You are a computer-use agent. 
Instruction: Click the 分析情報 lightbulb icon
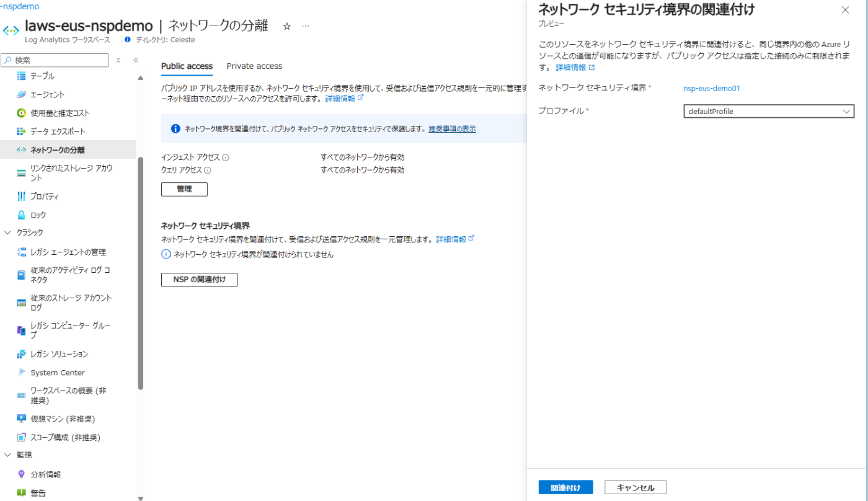click(x=21, y=474)
